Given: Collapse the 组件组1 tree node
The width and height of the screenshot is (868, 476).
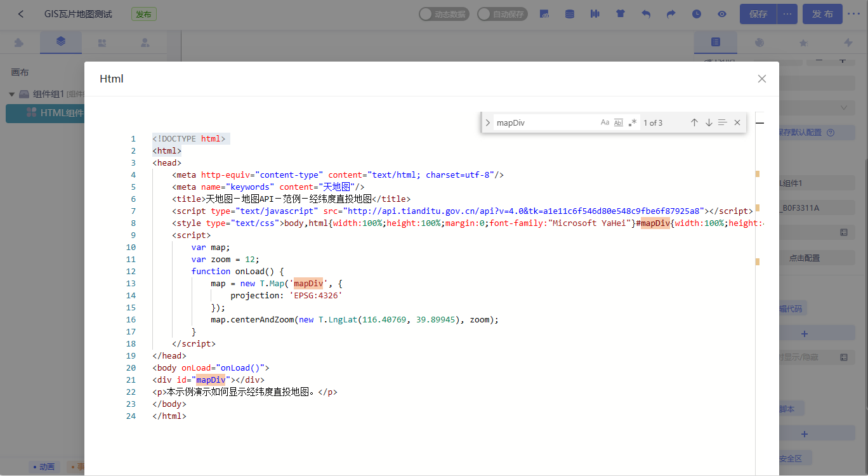Looking at the screenshot, I should click(11, 94).
